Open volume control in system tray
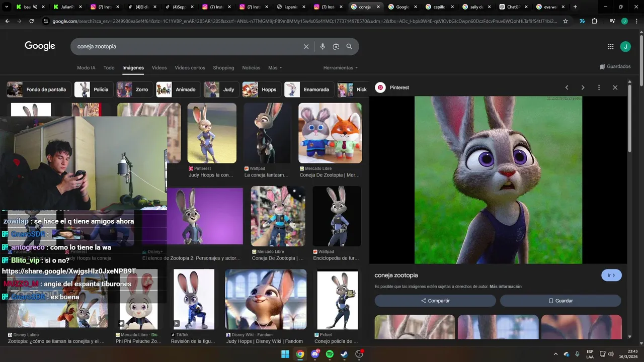This screenshot has width=644, height=362. 611,354
